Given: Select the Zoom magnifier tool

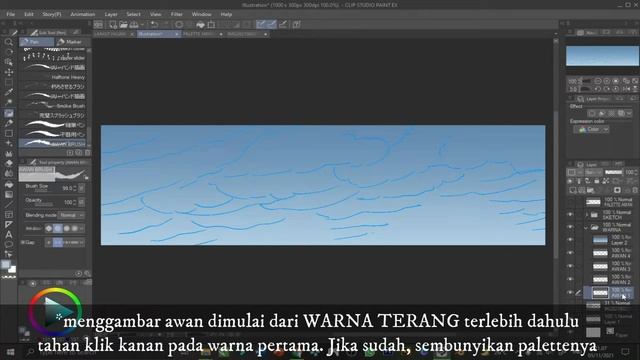Looking at the screenshot, I should 9,42.
